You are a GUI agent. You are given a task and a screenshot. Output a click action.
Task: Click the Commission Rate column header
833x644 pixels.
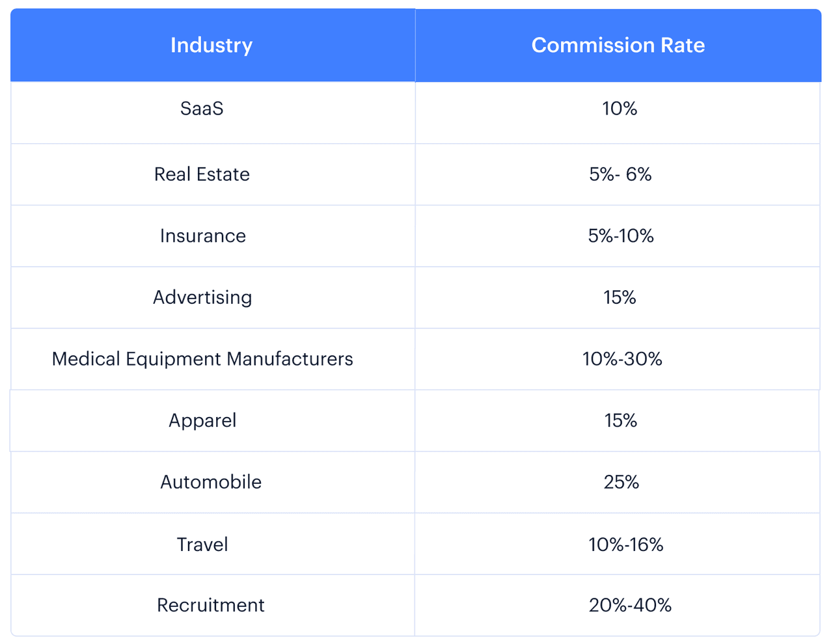(x=618, y=46)
